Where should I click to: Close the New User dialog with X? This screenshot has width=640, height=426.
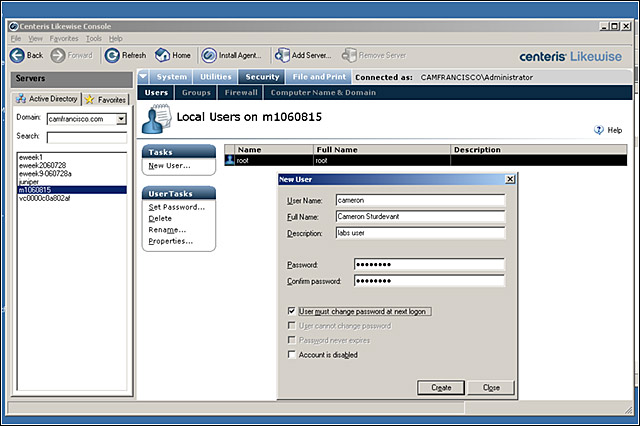pyautogui.click(x=510, y=179)
